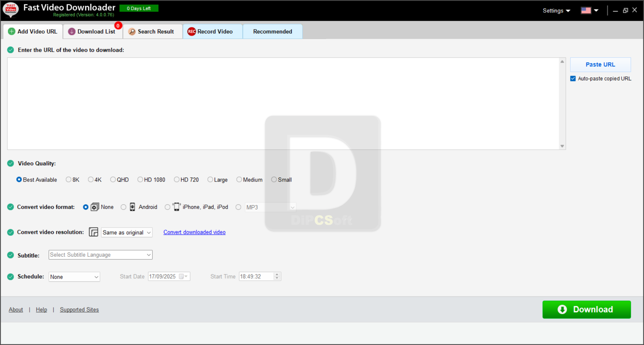Select Large video quality
The height and width of the screenshot is (345, 644).
coord(210,180)
